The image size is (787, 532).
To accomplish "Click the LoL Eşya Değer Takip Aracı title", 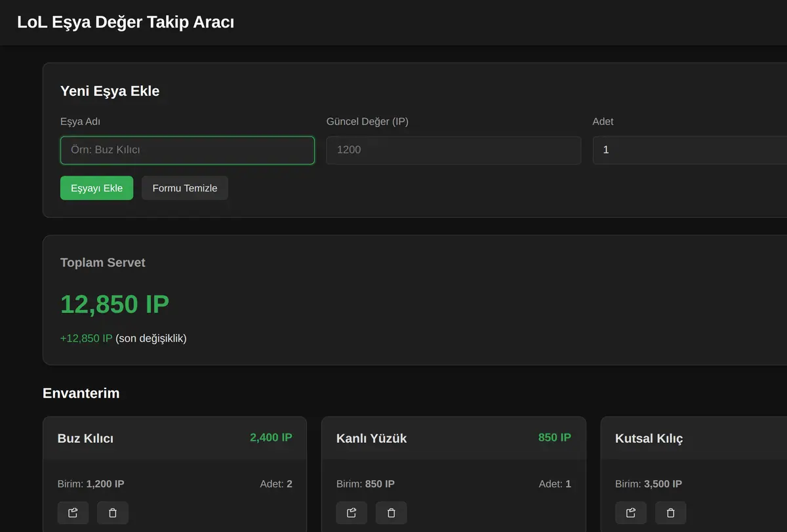I will [125, 22].
